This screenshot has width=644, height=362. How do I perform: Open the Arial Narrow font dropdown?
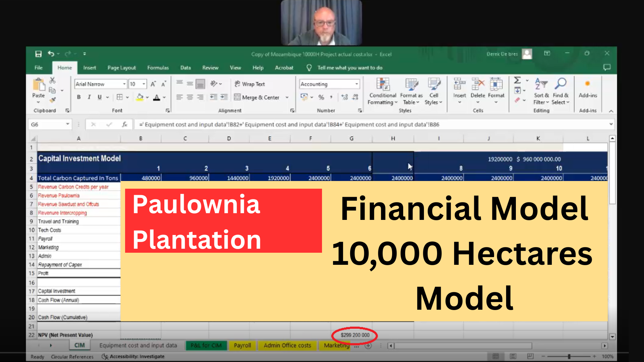(124, 84)
